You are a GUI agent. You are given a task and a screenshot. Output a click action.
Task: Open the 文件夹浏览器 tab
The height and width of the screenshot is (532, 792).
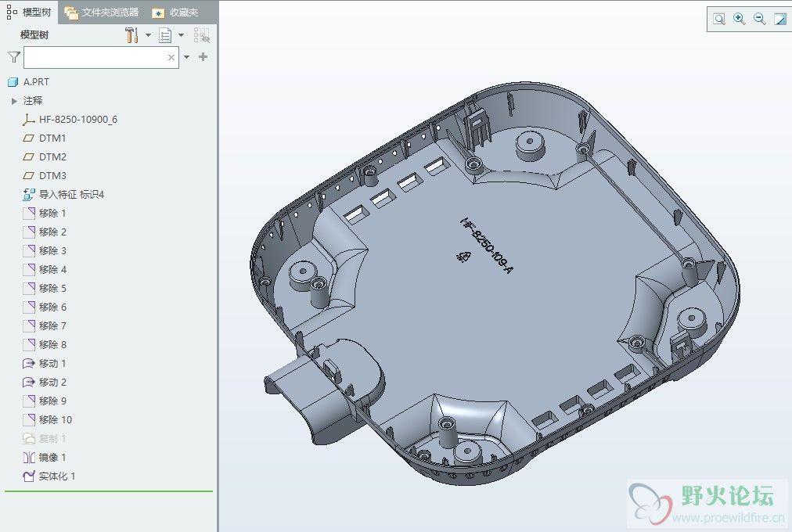[102, 12]
